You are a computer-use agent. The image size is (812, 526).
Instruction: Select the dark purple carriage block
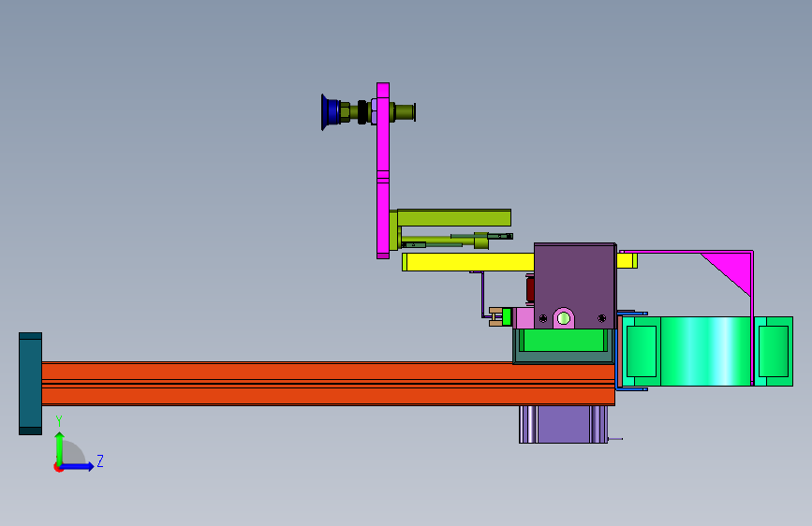(x=575, y=285)
